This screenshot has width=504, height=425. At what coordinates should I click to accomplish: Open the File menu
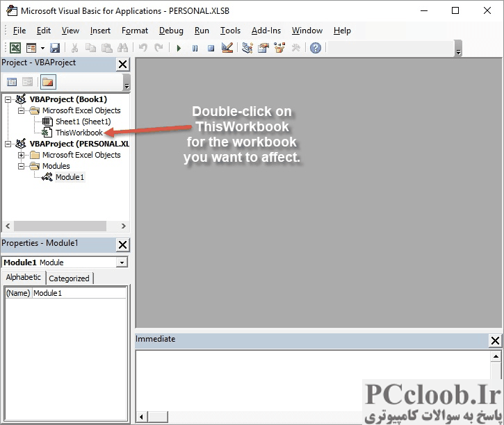(x=19, y=31)
